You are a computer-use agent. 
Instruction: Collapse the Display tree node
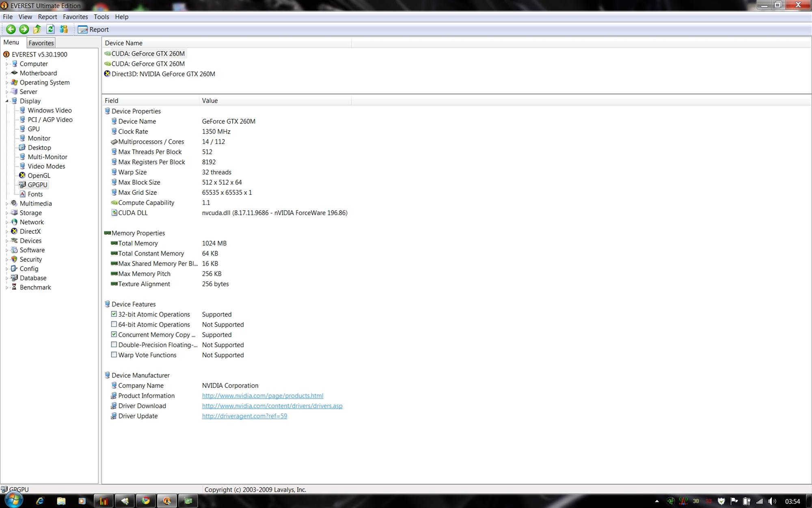(x=7, y=101)
